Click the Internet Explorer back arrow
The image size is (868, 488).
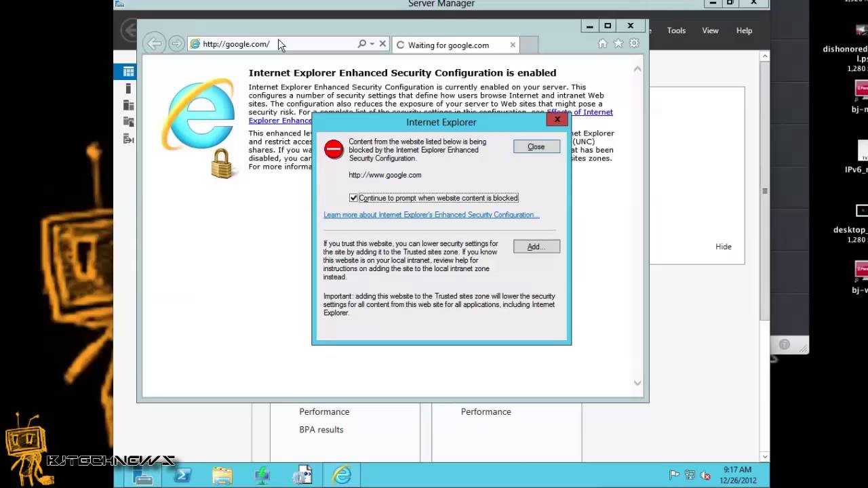tap(155, 43)
